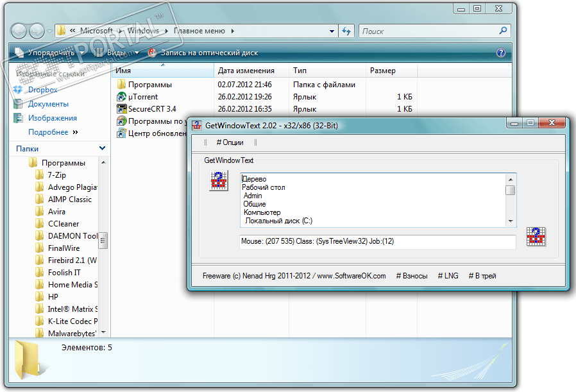
Task: Open the Dropbox favorite link
Action: [x=42, y=90]
